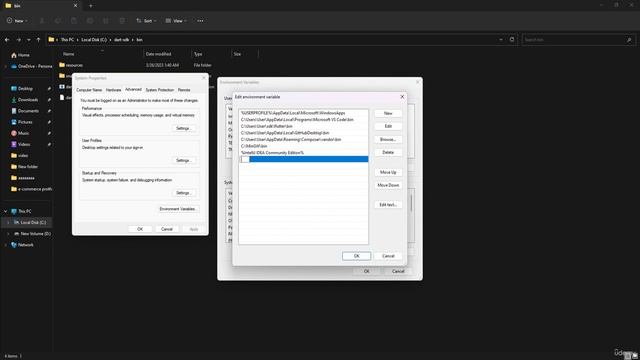
Task: Open Downloads quick access folder
Action: point(24,100)
